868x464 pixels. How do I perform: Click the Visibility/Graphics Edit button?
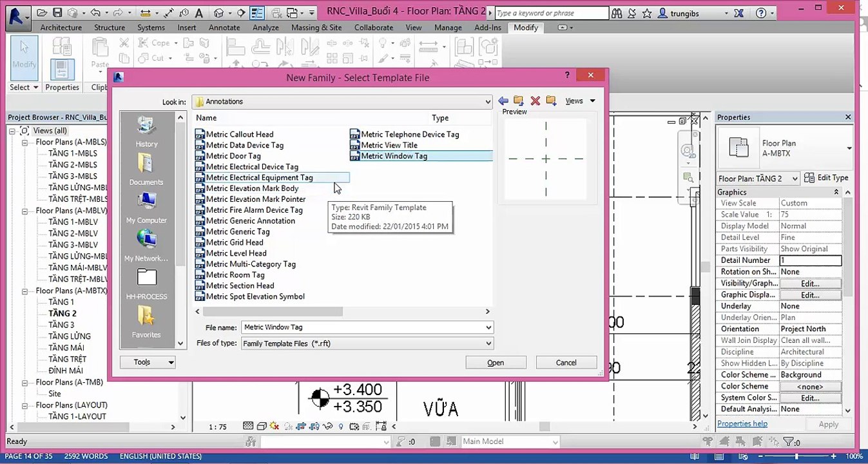[810, 284]
